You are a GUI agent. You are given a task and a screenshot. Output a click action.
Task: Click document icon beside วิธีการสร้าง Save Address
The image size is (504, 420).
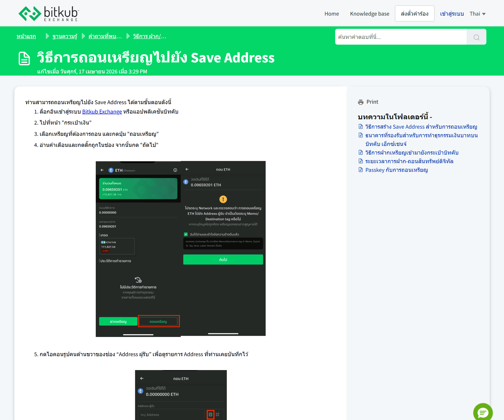coord(360,126)
